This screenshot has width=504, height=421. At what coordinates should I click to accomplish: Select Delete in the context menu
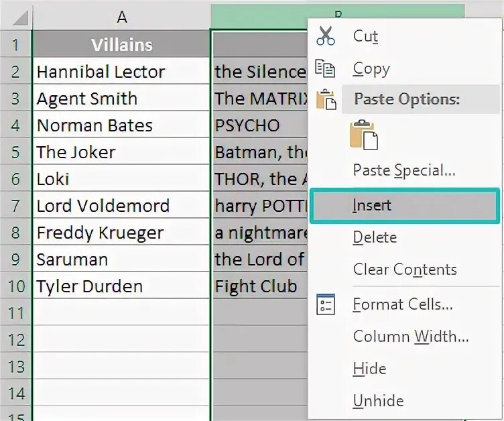(375, 237)
